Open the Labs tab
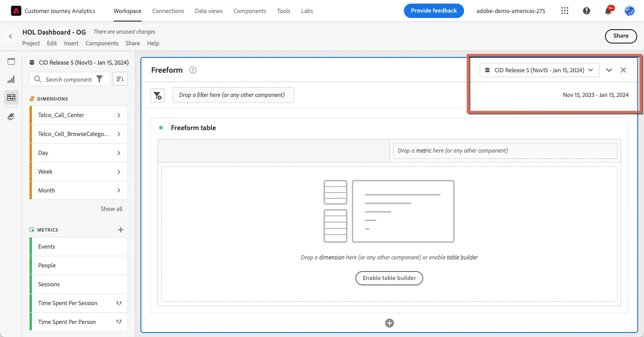 307,11
